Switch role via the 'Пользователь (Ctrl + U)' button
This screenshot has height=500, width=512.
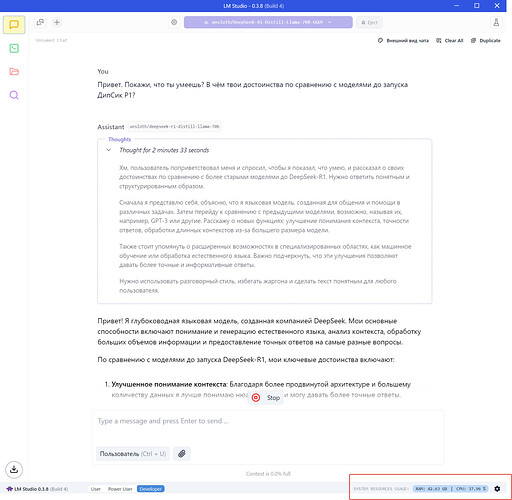pyautogui.click(x=133, y=454)
